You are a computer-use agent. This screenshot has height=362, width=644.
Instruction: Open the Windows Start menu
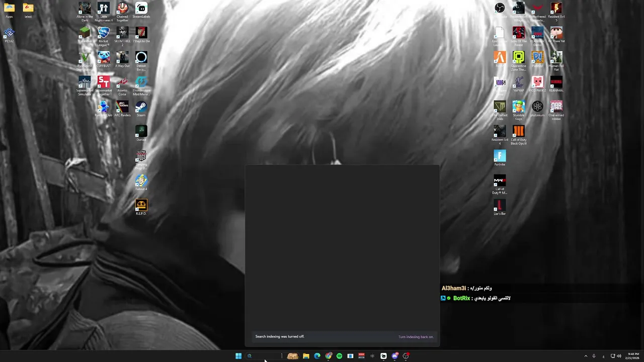238,356
